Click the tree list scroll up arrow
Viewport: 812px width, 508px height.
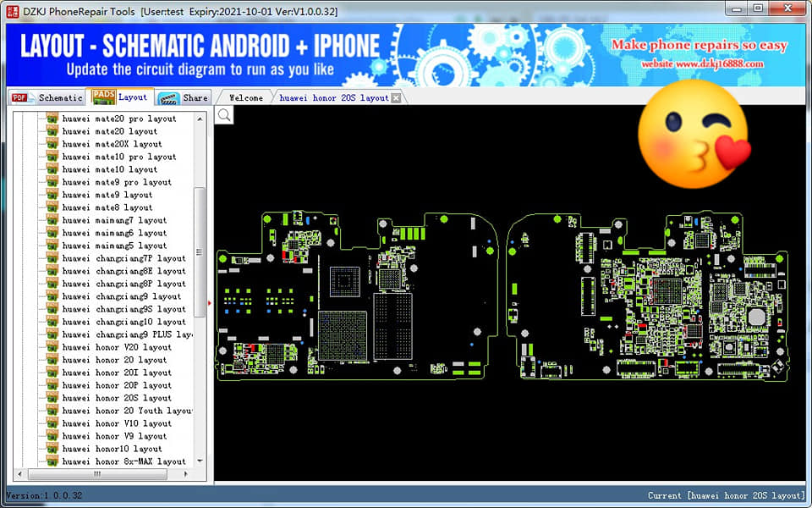pyautogui.click(x=200, y=119)
